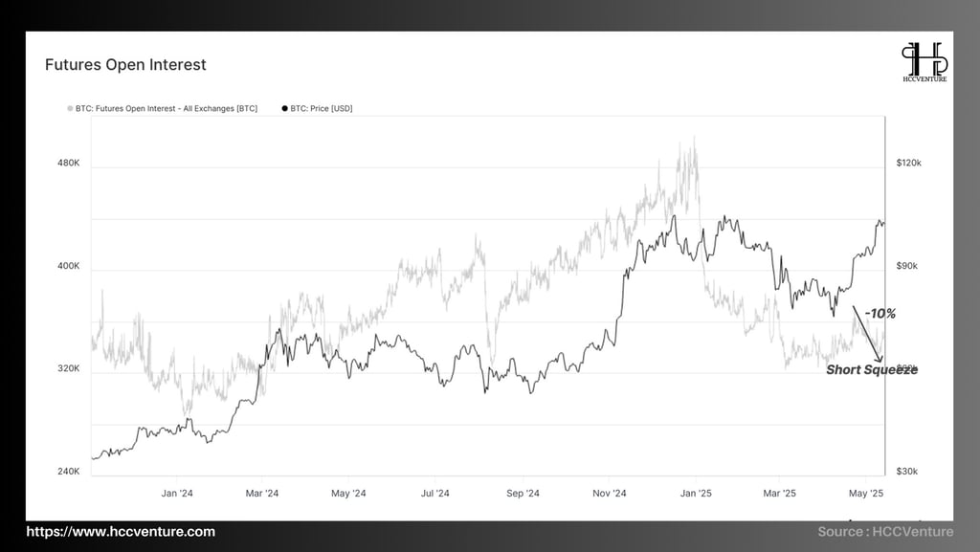Click the May '25 axis label
The height and width of the screenshot is (552, 980).
point(866,494)
